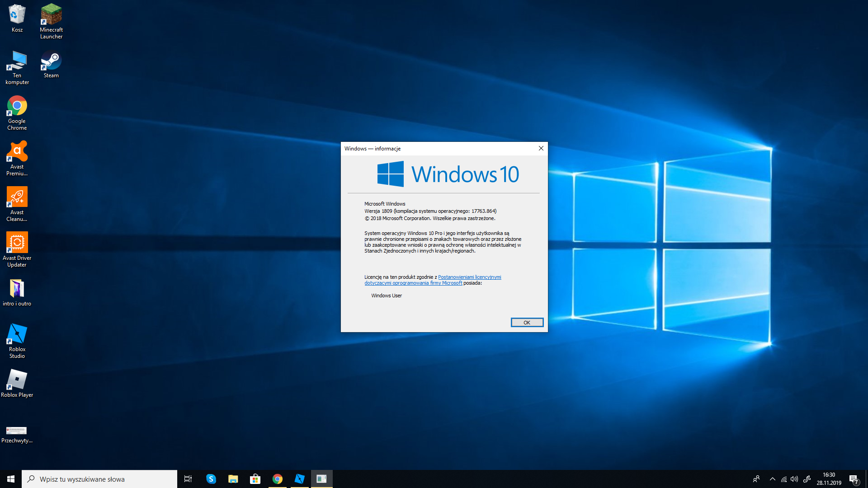Expand hidden system tray icons chevron
Viewport: 868px width, 488px height.
tap(772, 479)
